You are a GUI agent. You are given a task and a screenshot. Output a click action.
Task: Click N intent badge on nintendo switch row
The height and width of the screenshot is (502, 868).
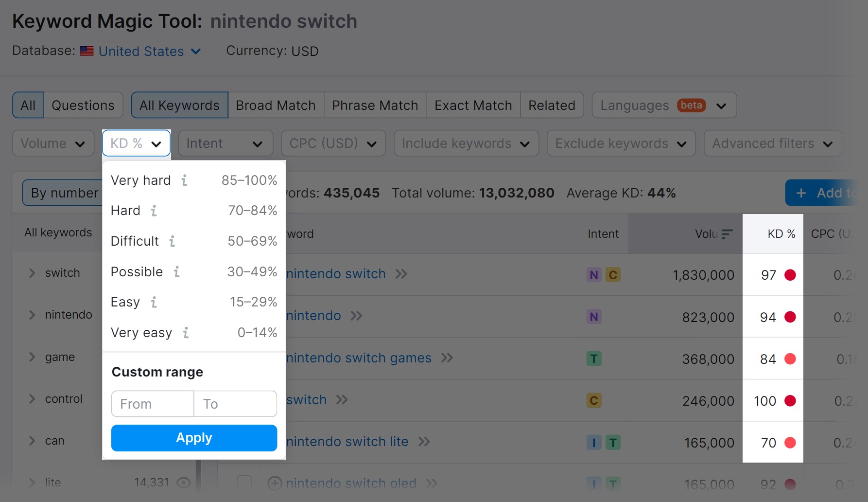click(594, 275)
